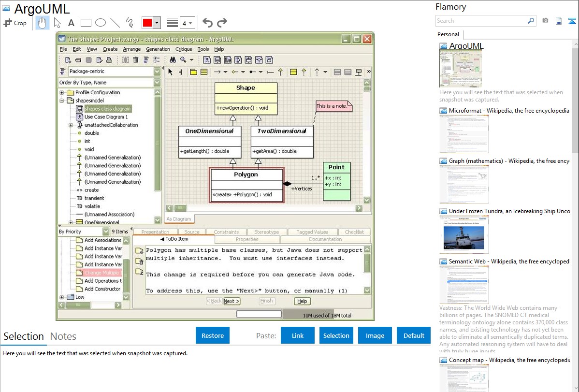Open the Properties tab in details pane
The width and height of the screenshot is (579, 392).
pyautogui.click(x=247, y=239)
